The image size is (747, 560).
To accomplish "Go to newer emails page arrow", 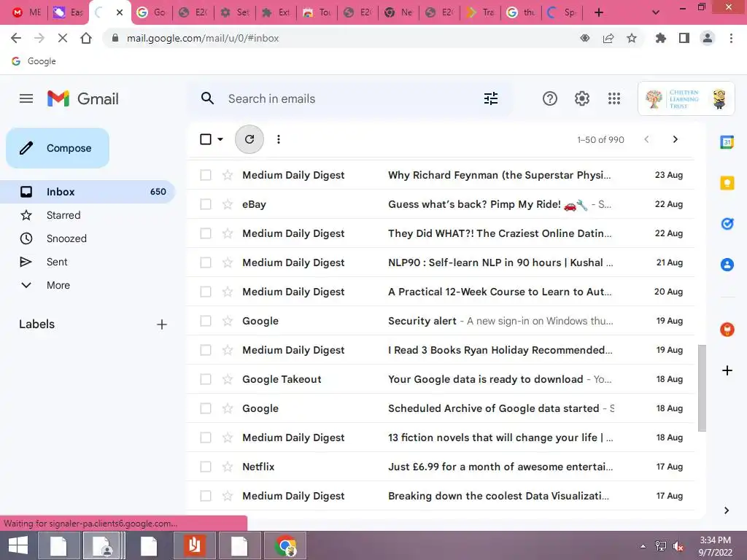I will coord(646,139).
